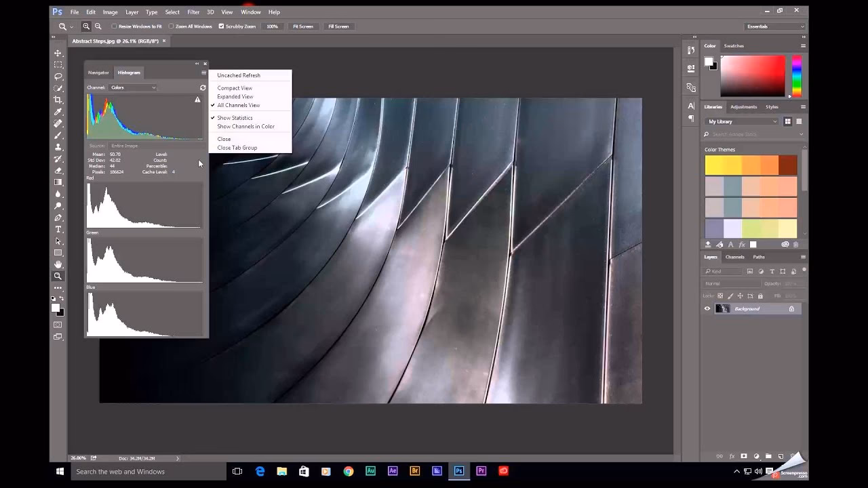Select the Hand tool

(58, 264)
